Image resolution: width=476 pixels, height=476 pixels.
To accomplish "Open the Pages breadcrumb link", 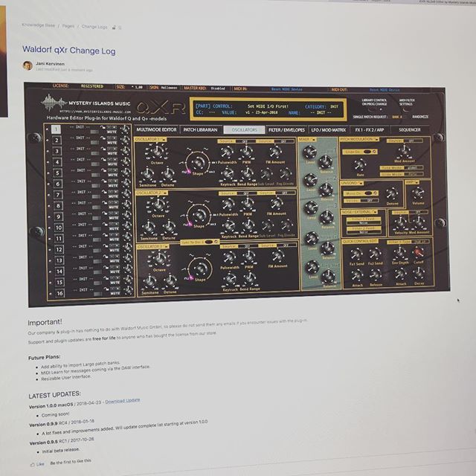I will click(68, 26).
